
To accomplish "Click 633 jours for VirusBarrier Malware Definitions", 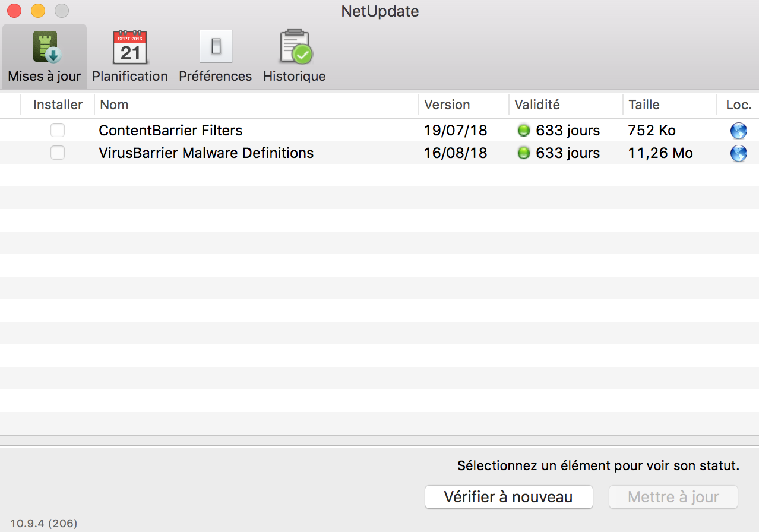I will [x=568, y=153].
